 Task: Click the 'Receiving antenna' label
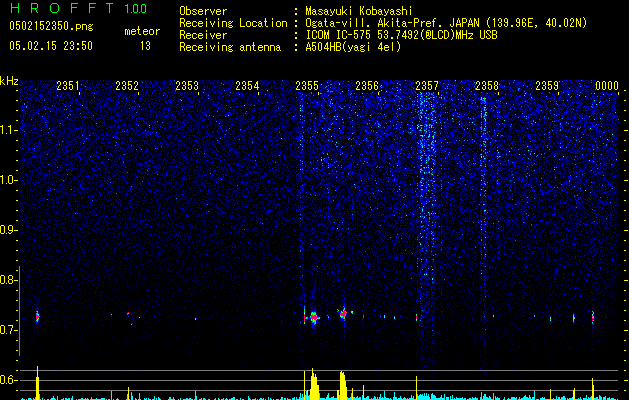(x=230, y=47)
